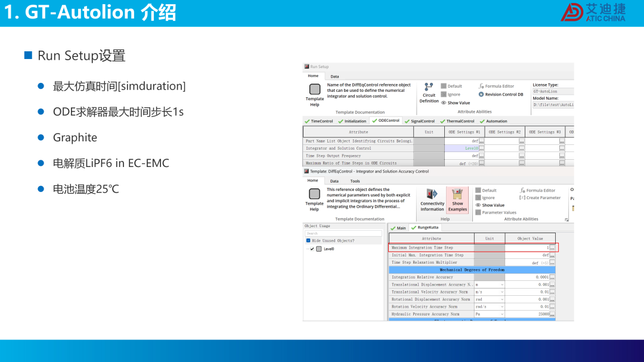Toggle Ignore in Run Setup Attribute Abilities

(451, 94)
